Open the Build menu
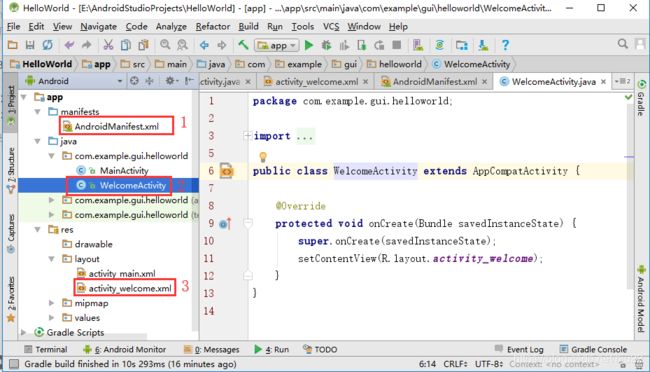650x372 pixels. tap(248, 27)
